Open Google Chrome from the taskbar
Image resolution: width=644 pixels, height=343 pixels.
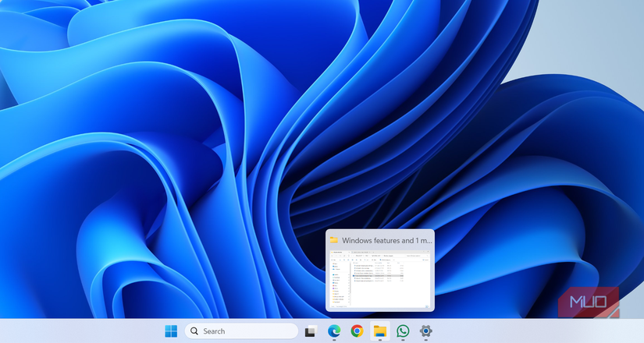point(357,331)
